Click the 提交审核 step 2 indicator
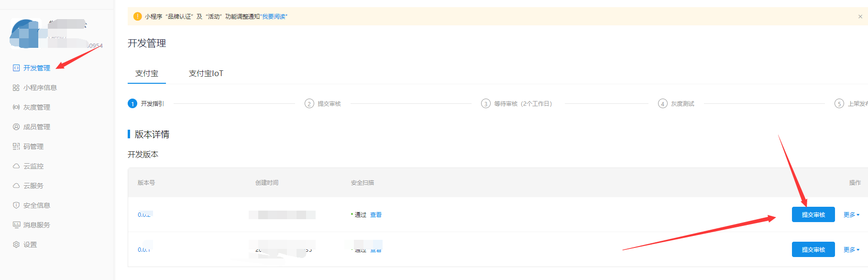Image resolution: width=868 pixels, height=280 pixels. (x=309, y=104)
